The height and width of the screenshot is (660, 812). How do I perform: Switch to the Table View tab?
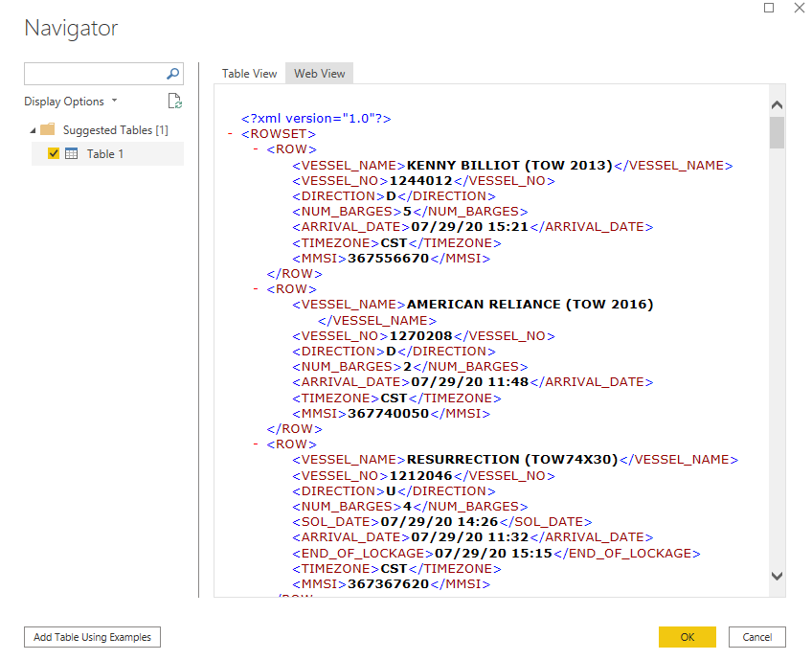coord(249,73)
